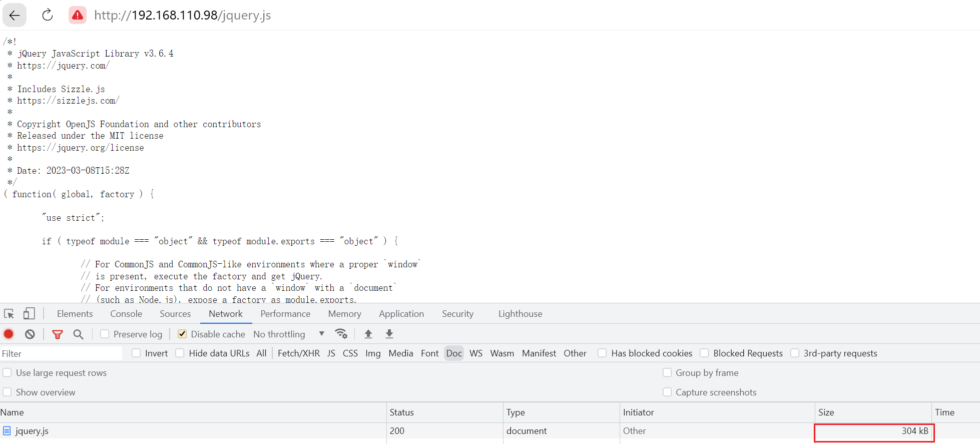Sort by the Initiator column header
The height and width of the screenshot is (444, 980).
[x=718, y=412]
